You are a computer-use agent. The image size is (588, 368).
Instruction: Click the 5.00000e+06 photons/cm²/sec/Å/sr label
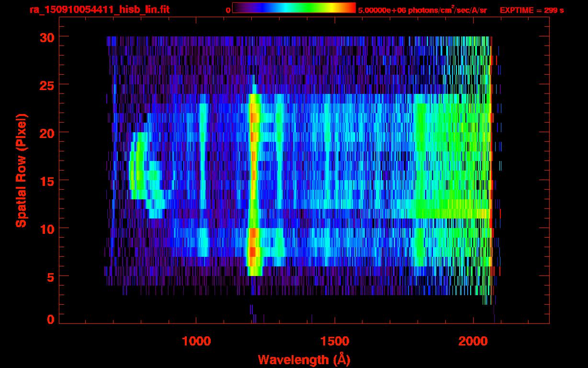(x=422, y=10)
